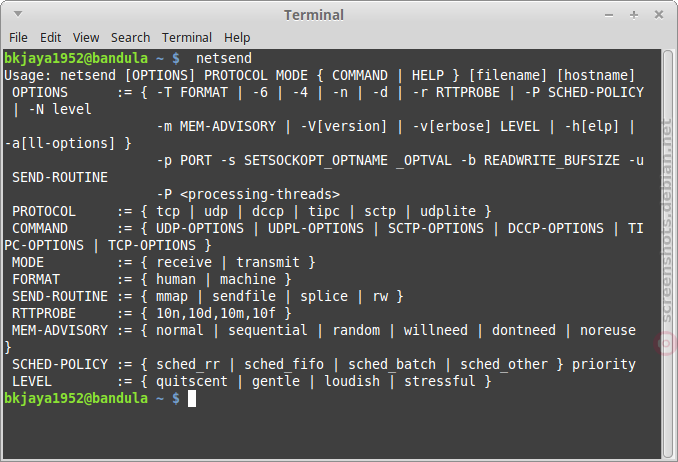The image size is (678, 462).
Task: Open the Edit menu
Action: [x=51, y=38]
